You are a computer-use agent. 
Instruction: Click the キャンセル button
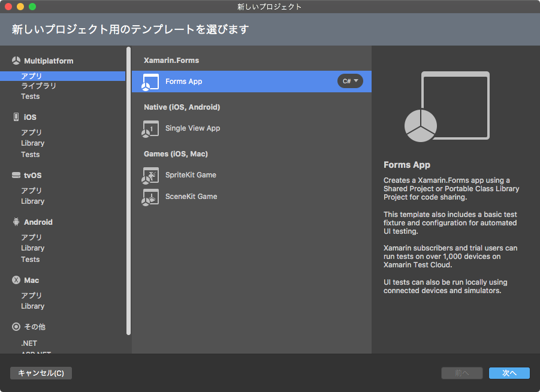click(40, 373)
